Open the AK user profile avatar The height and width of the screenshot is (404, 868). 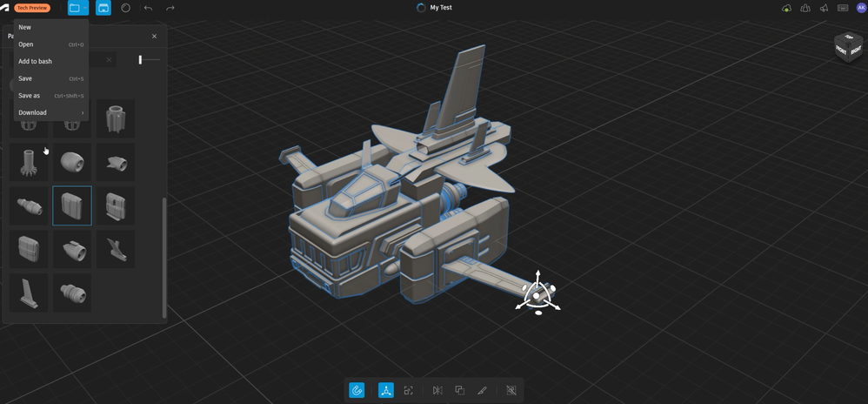(x=861, y=8)
